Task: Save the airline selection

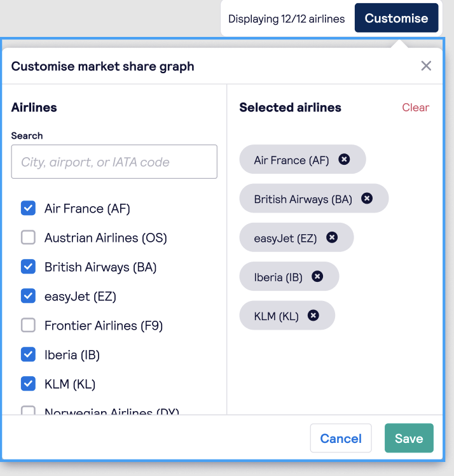Action: pos(409,438)
